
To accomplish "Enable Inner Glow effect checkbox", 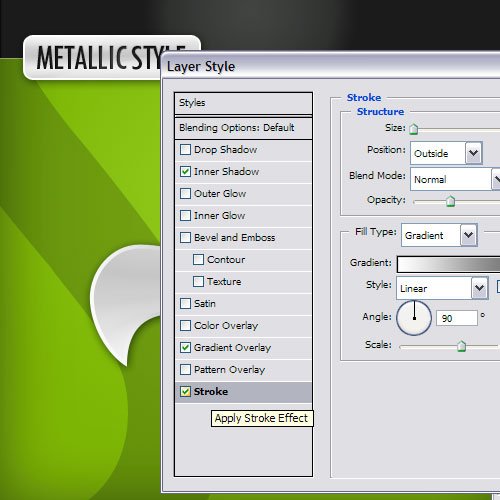I will point(185,216).
